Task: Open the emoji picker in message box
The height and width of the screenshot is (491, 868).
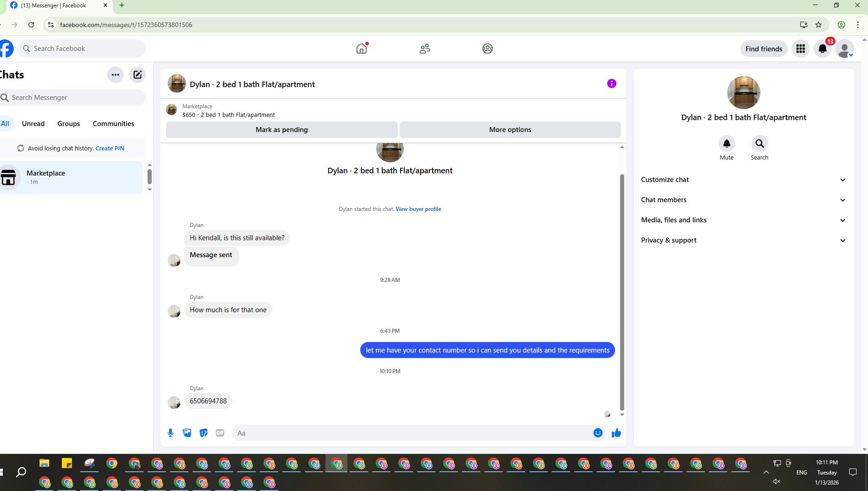Action: click(598, 433)
